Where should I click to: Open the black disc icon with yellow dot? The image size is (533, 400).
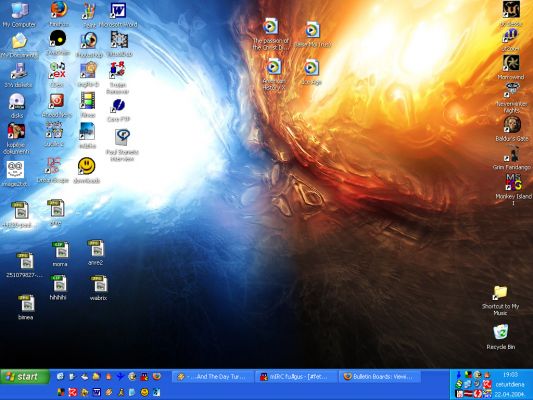tap(58, 39)
